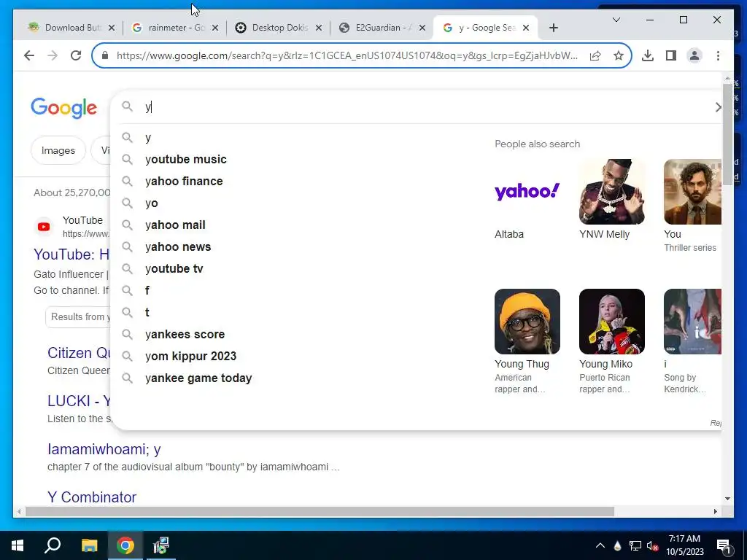Toggle the Chrome side panel icon

[x=671, y=55]
